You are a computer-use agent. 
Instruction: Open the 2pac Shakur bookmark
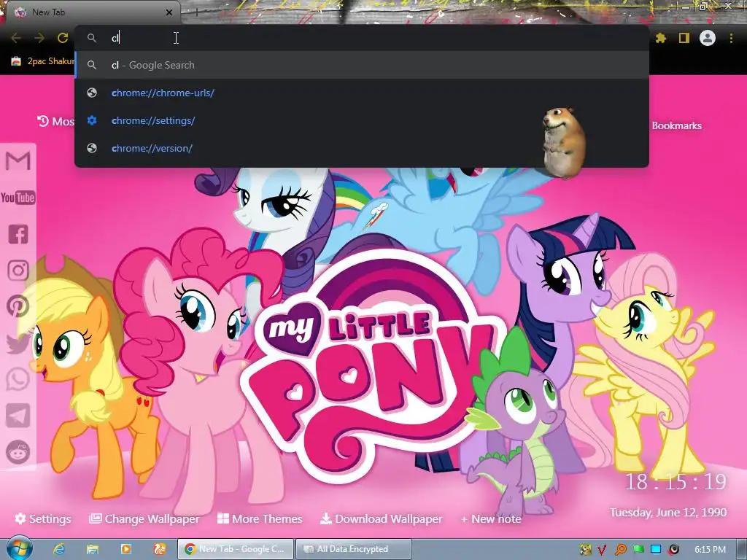[x=43, y=61]
